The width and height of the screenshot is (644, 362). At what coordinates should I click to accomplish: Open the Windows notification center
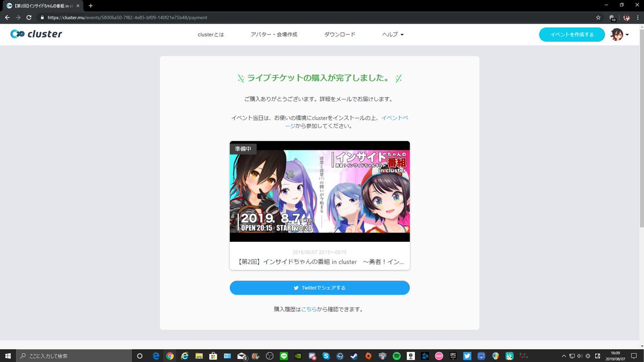pos(634,356)
